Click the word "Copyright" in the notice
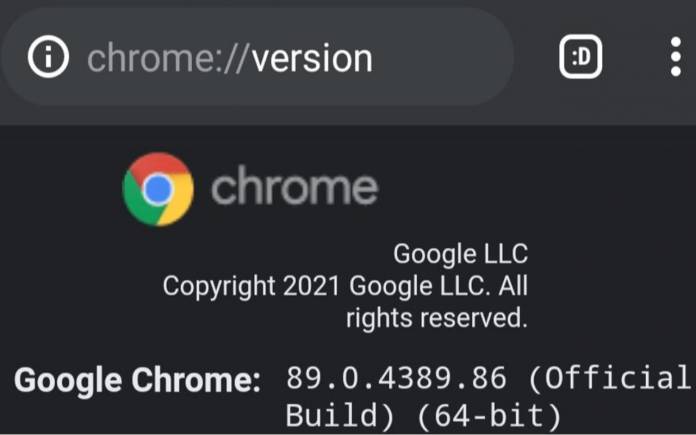 [219, 287]
